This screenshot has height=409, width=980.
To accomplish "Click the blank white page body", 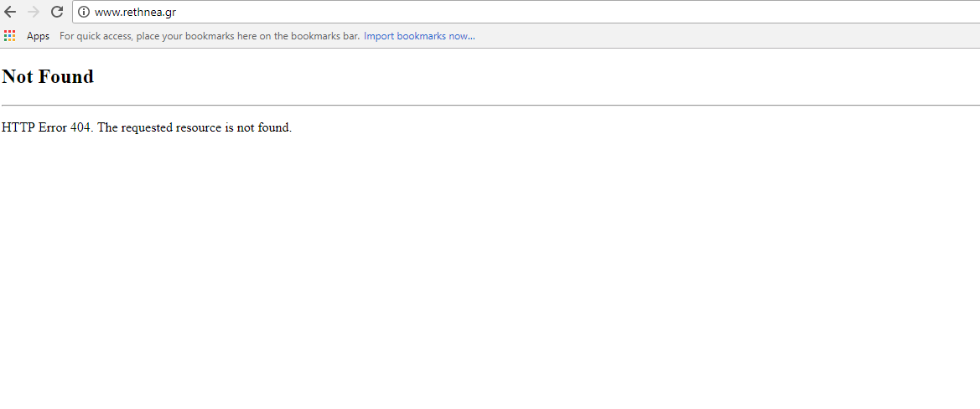I will pos(490,268).
